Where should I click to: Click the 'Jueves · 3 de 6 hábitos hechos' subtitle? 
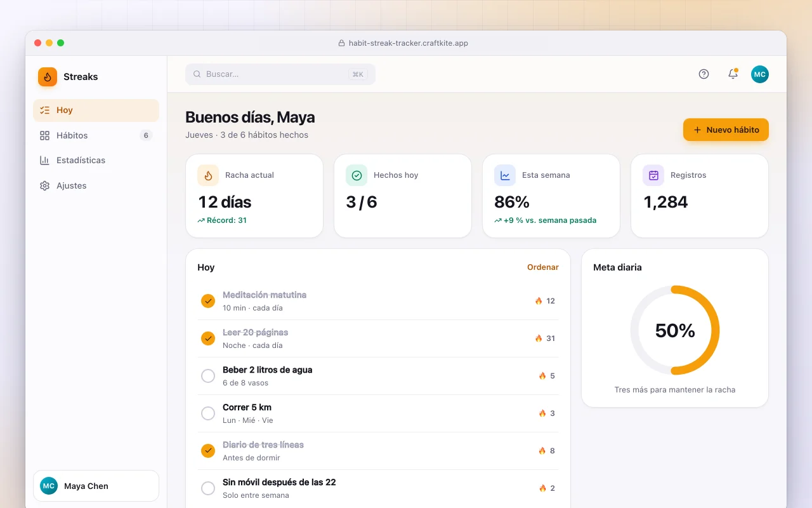[x=247, y=135]
